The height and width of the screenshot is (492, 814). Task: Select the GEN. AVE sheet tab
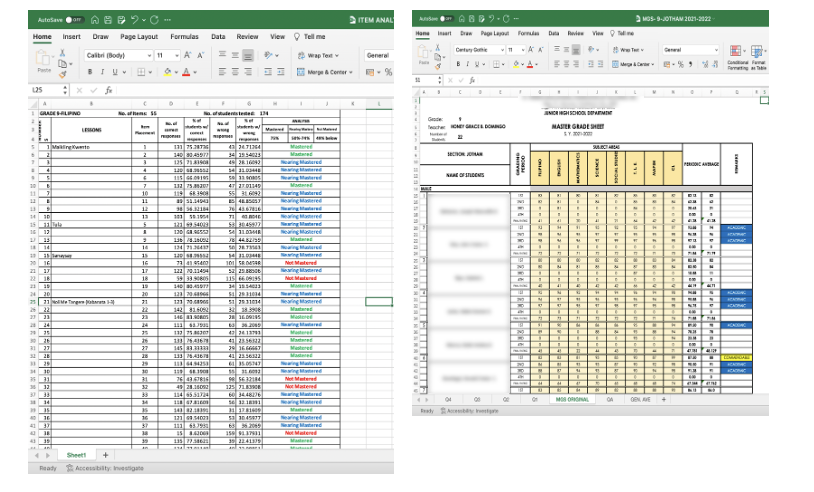[x=640, y=400]
